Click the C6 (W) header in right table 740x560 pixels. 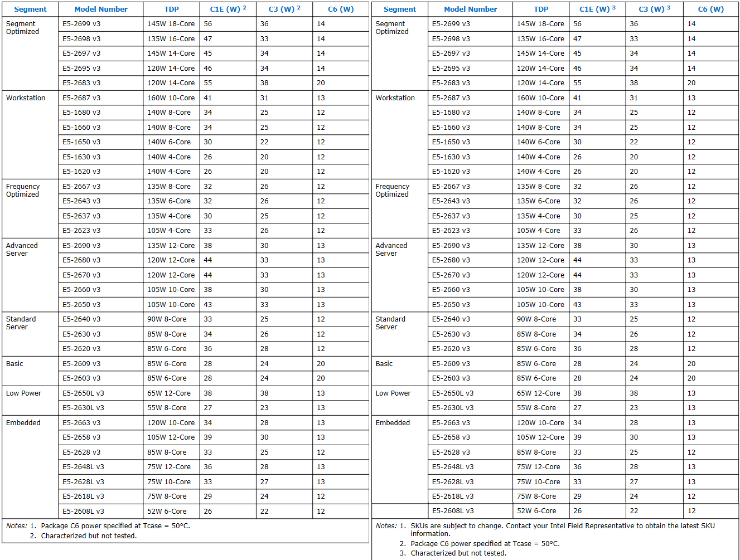[x=711, y=9]
